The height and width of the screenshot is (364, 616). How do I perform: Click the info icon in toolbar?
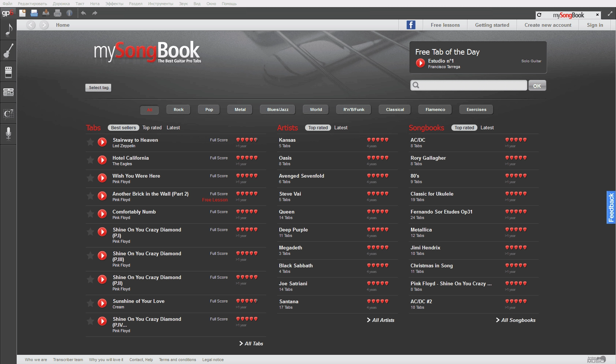point(69,13)
